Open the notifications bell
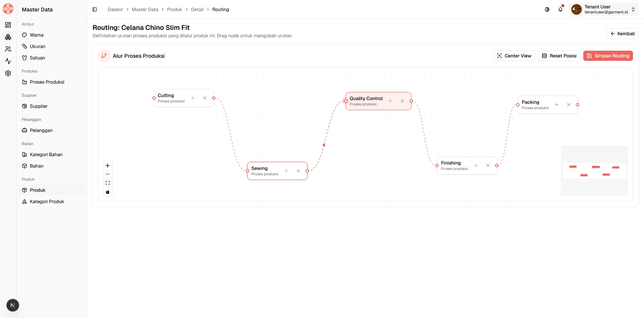This screenshot has width=644, height=318. pyautogui.click(x=560, y=9)
